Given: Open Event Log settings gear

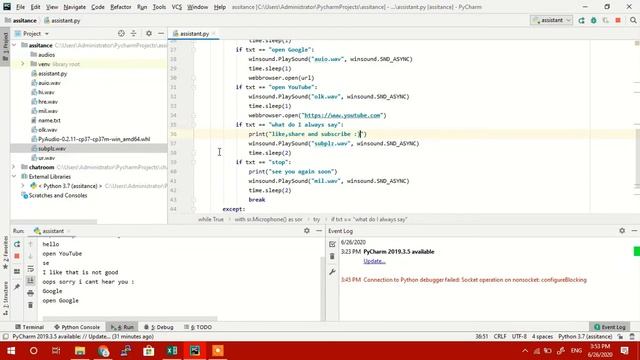Looking at the screenshot, I should [x=622, y=231].
